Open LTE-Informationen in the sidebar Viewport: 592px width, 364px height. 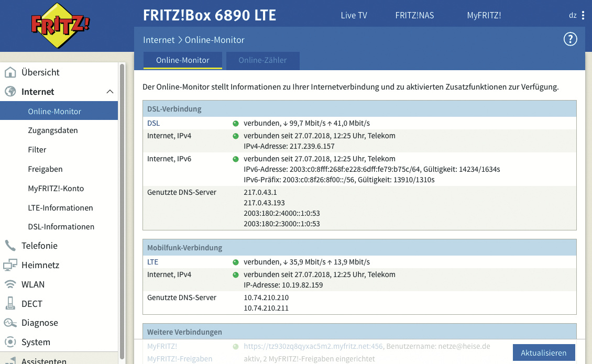(x=60, y=208)
